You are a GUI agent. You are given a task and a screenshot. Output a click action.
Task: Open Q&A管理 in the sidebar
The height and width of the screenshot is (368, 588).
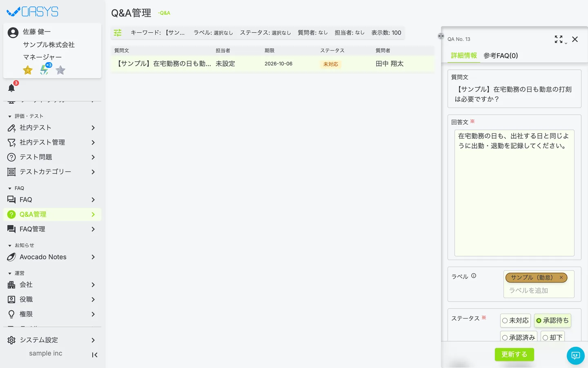coord(52,214)
